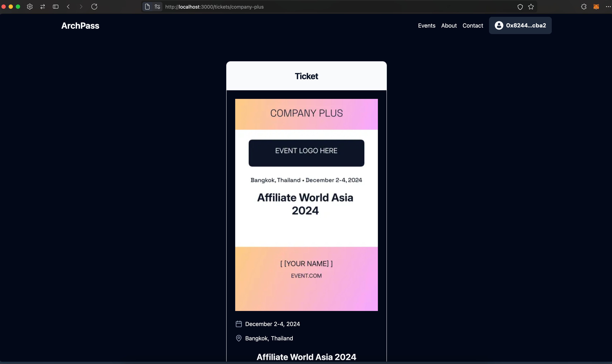The width and height of the screenshot is (612, 364).
Task: Open the Events nav link
Action: 427,25
